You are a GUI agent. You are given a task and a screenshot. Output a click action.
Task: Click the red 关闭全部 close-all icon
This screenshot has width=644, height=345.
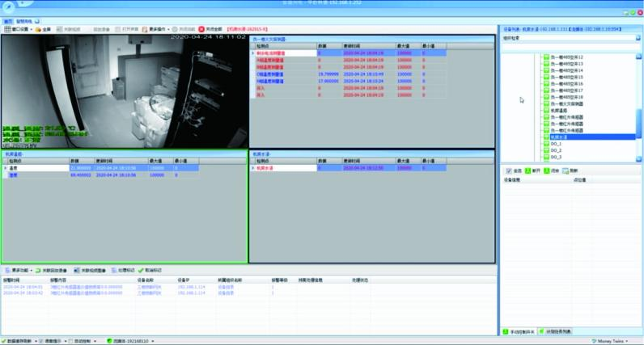pos(201,29)
